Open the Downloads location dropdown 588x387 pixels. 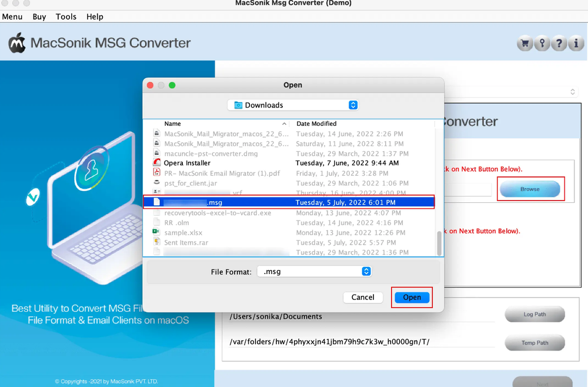click(x=292, y=105)
